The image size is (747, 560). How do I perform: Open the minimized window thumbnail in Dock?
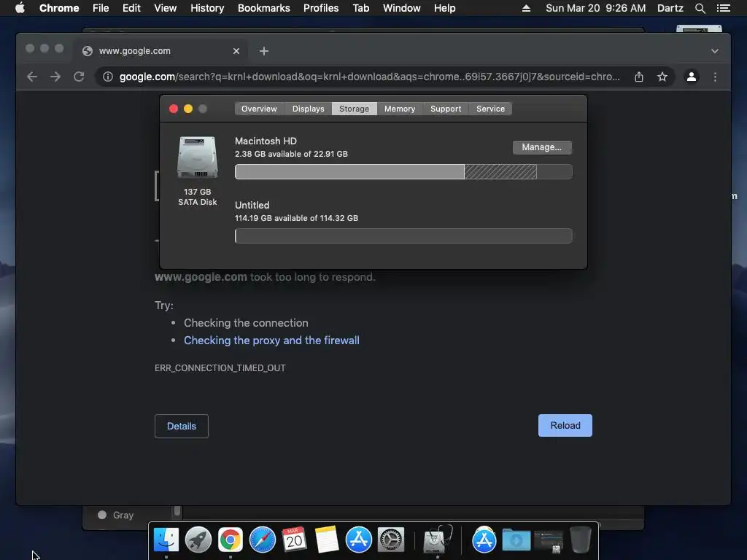point(549,542)
